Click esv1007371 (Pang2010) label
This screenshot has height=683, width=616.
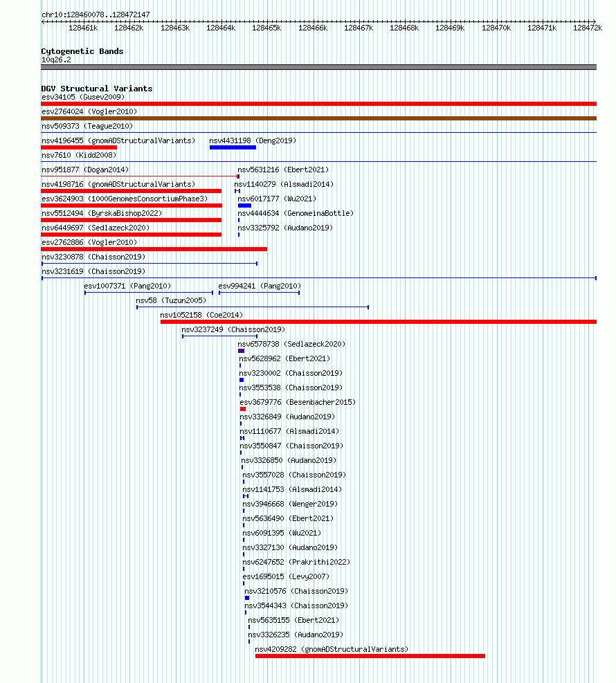pyautogui.click(x=127, y=286)
